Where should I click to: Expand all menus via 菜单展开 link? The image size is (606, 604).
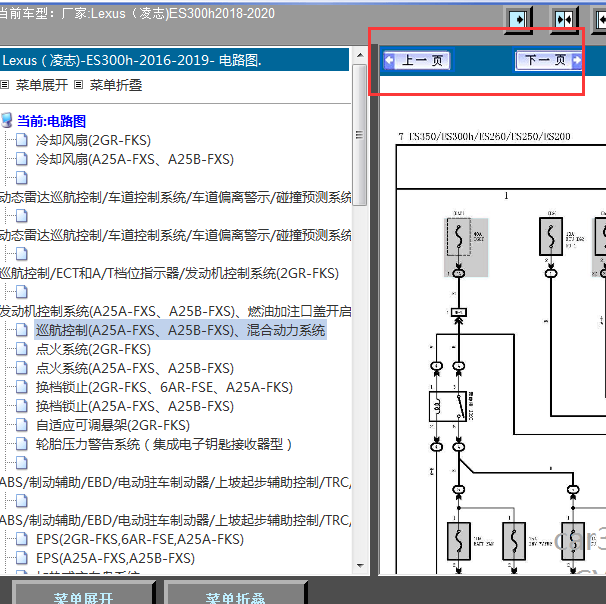click(42, 85)
